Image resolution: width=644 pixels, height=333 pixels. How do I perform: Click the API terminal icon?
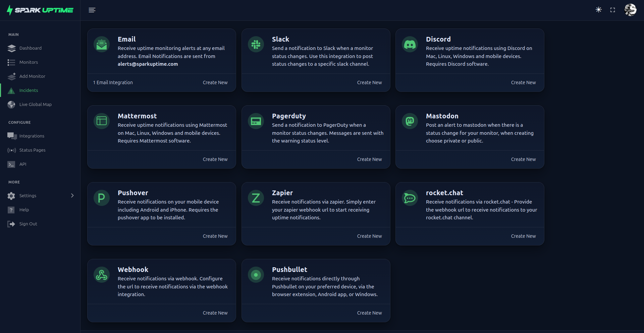(11, 164)
